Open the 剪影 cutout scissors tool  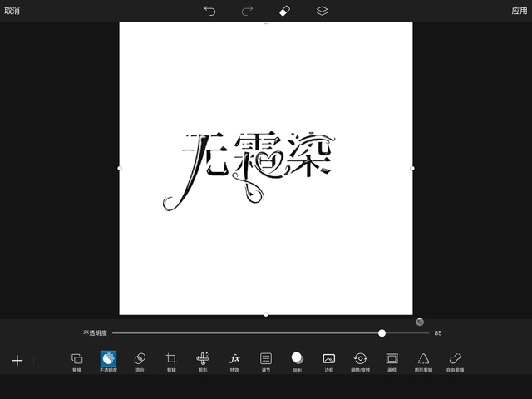pyautogui.click(x=203, y=360)
